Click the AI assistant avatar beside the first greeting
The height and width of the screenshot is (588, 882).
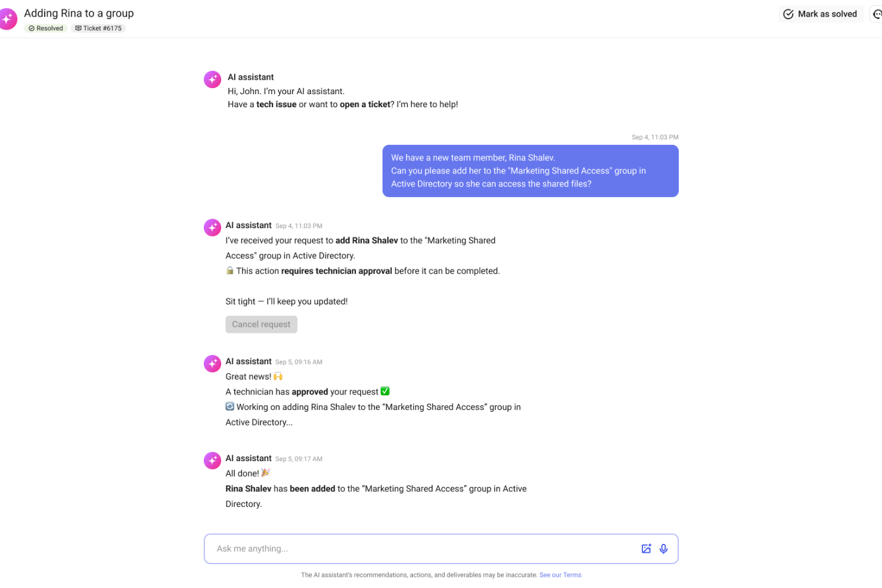click(212, 79)
